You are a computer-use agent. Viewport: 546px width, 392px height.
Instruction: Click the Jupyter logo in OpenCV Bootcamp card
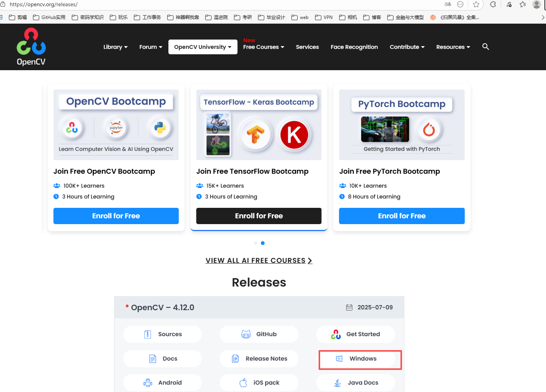(116, 128)
